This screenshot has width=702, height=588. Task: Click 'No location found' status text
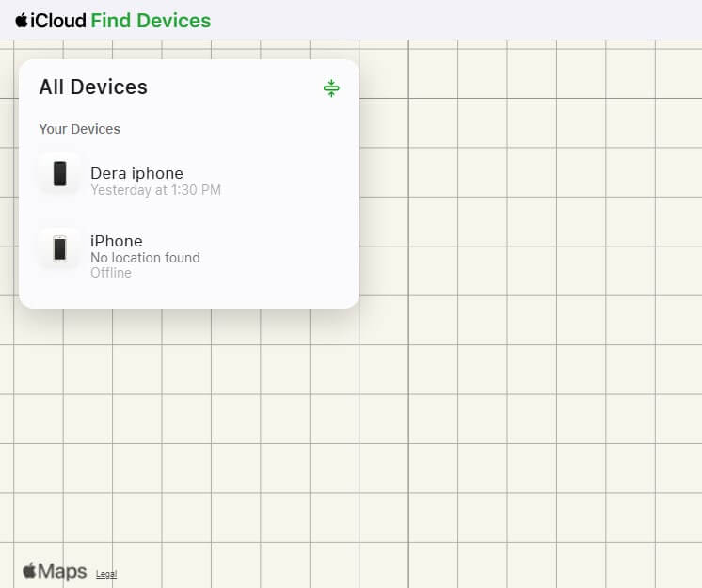pyautogui.click(x=145, y=258)
